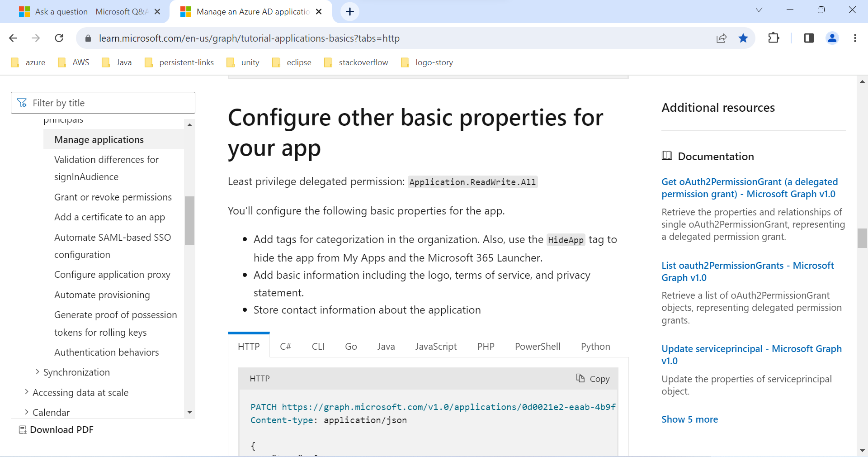Viewport: 868px width, 457px height.
Task: Open Authentication behaviors article
Action: pos(107,352)
